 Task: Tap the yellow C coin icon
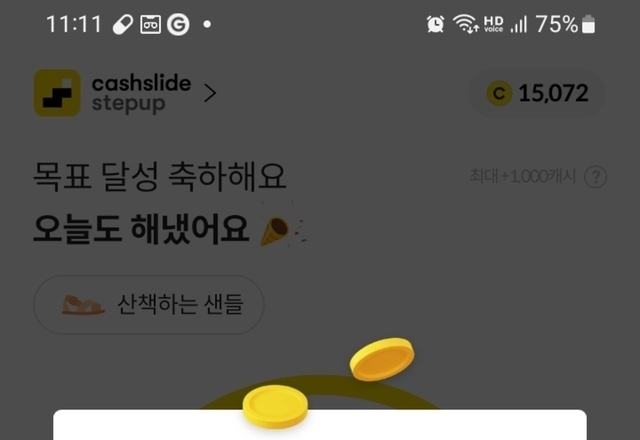(x=499, y=93)
